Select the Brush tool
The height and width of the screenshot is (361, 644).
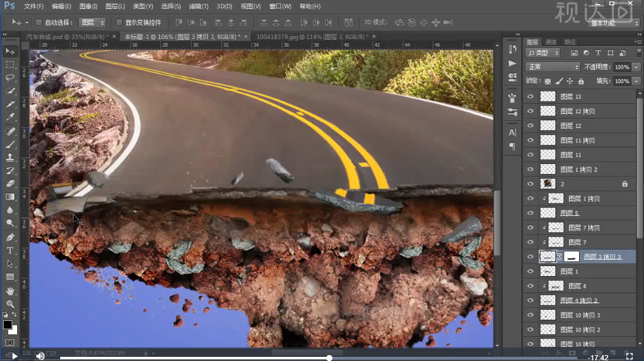pos(10,145)
